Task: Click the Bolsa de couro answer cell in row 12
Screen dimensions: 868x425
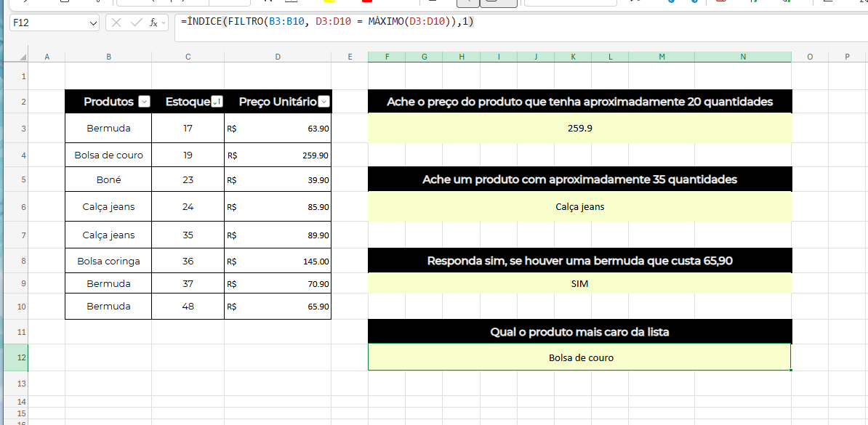Action: click(579, 357)
